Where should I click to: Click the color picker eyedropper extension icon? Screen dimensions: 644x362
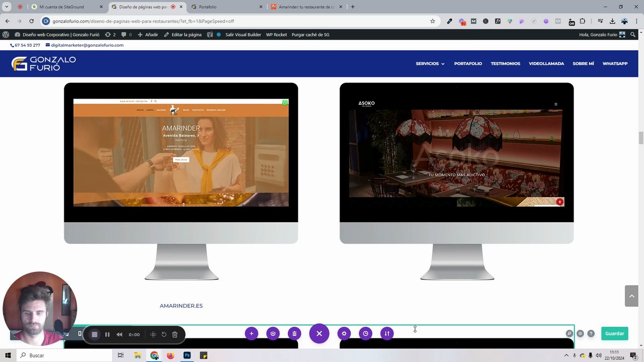449,21
